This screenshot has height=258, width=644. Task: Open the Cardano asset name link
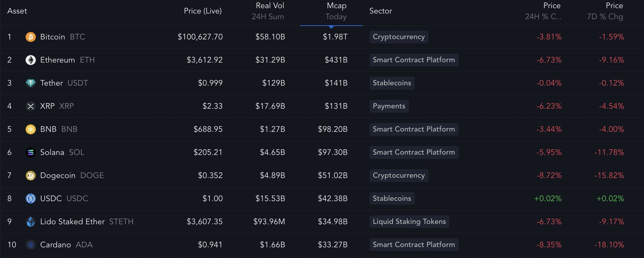tap(55, 245)
